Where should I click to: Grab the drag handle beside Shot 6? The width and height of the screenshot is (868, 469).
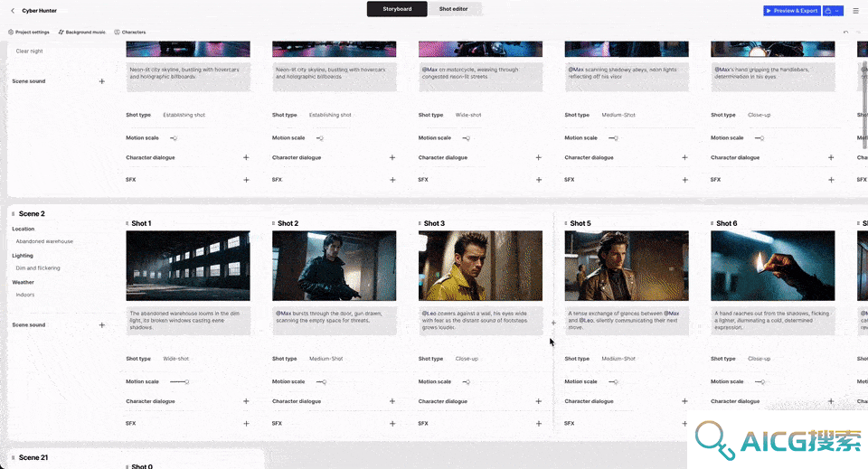click(712, 223)
